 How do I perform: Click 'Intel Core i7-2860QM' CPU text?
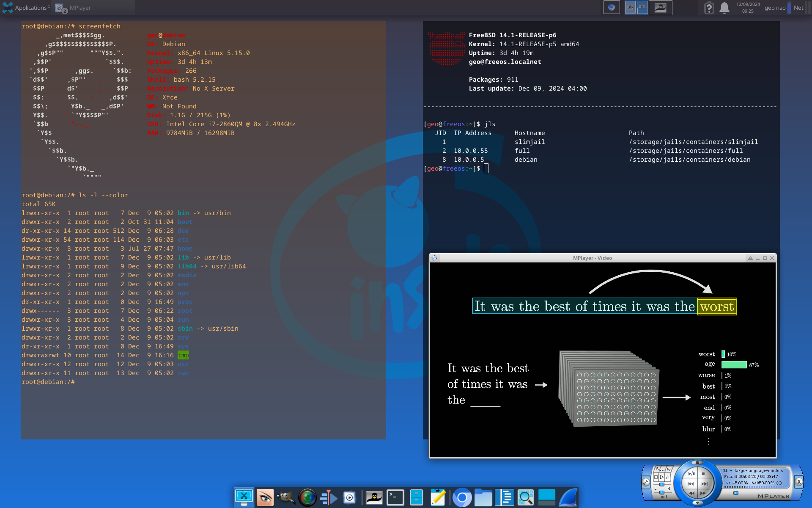coord(204,124)
